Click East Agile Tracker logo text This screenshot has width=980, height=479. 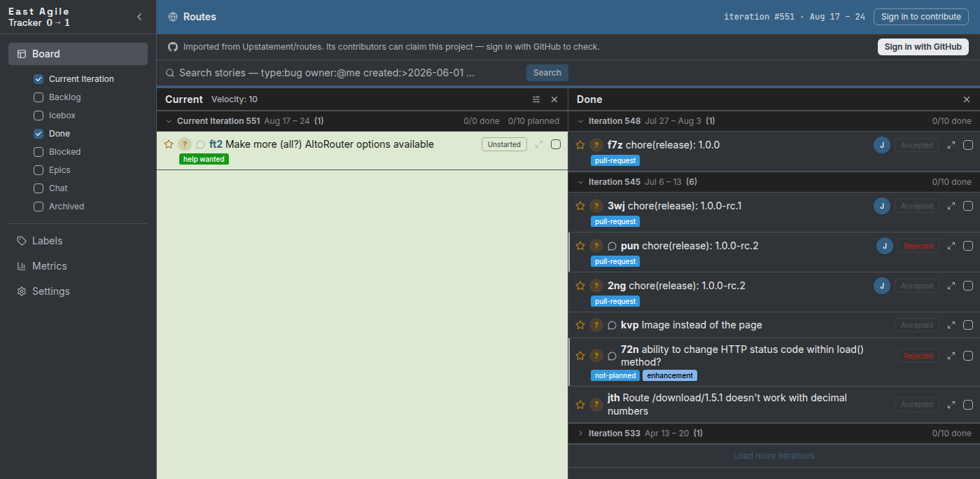point(39,17)
